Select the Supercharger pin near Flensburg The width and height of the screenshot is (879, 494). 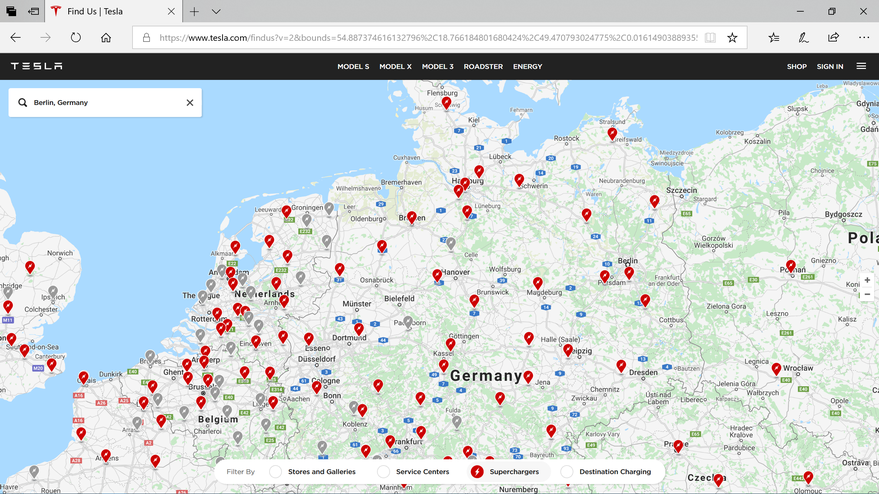tap(446, 103)
